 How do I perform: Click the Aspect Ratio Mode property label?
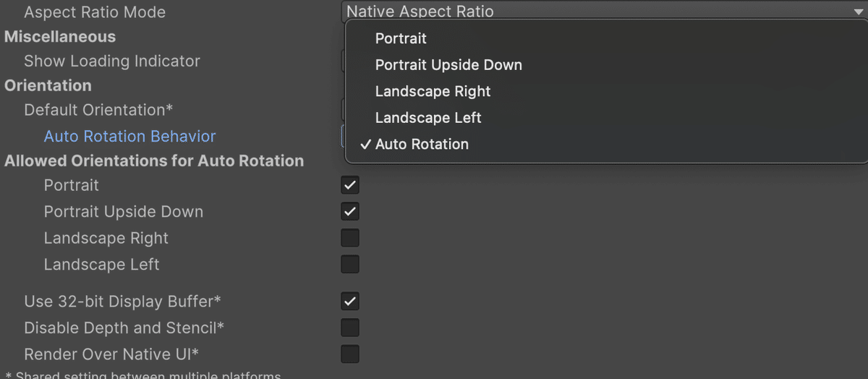point(94,12)
